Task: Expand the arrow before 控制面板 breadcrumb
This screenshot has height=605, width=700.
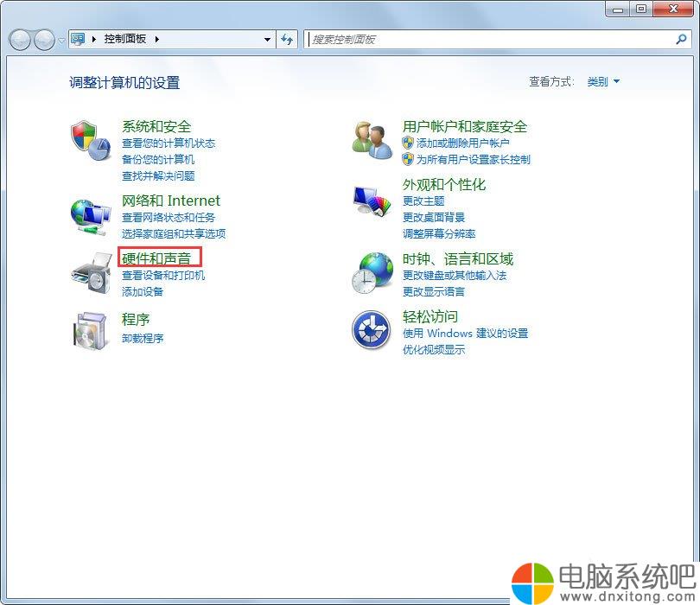Action: 93,39
